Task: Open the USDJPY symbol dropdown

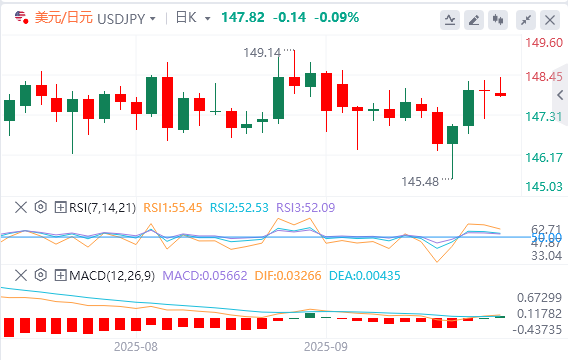Action: [x=126, y=18]
